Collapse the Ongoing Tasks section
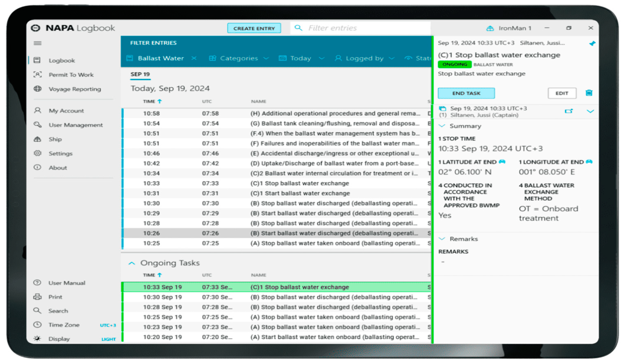This screenshot has height=364, width=623. [x=132, y=263]
